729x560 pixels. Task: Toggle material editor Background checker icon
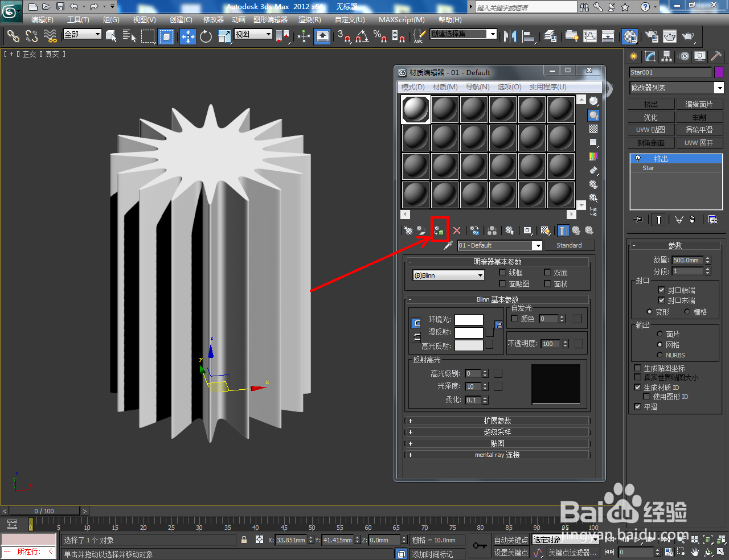point(593,129)
